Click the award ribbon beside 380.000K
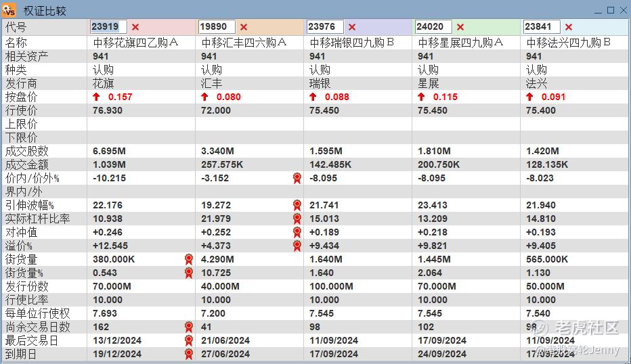Image resolution: width=631 pixels, height=364 pixels. click(189, 259)
